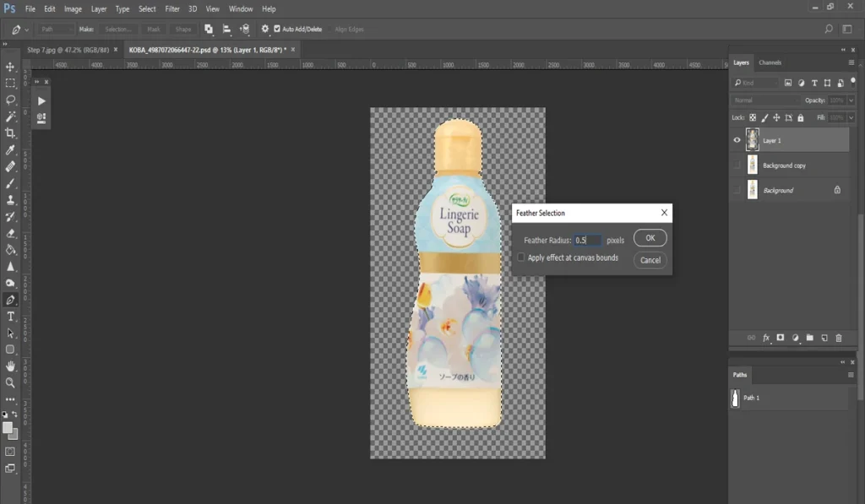Create a new layer icon

point(824,338)
